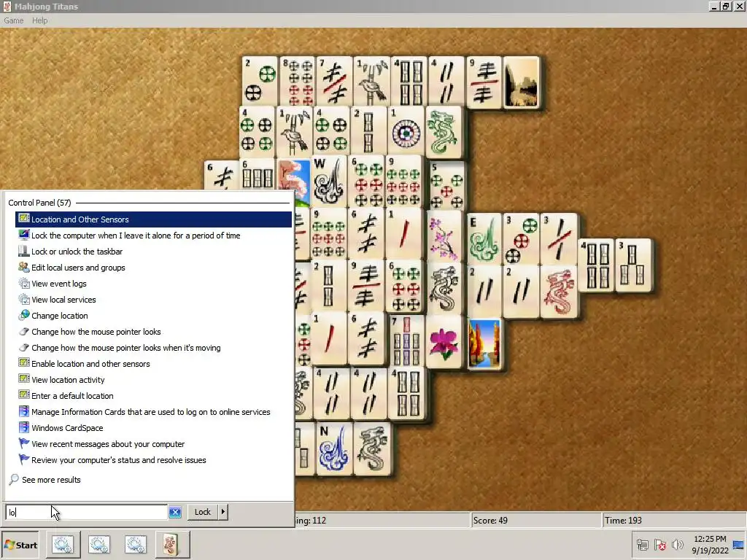Select the 7 bamboo tile in top row
The image size is (747, 560).
[335, 82]
